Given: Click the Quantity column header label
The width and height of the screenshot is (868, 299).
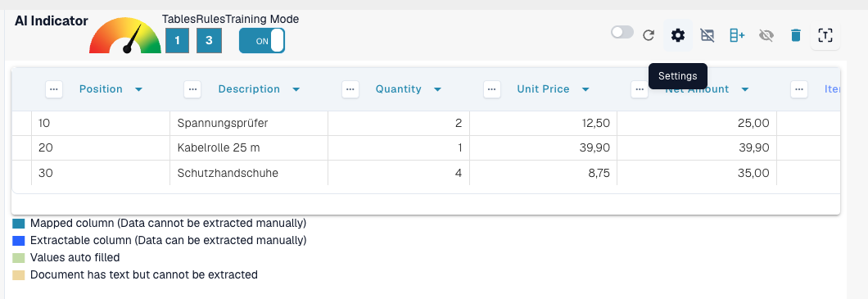Looking at the screenshot, I should 399,89.
